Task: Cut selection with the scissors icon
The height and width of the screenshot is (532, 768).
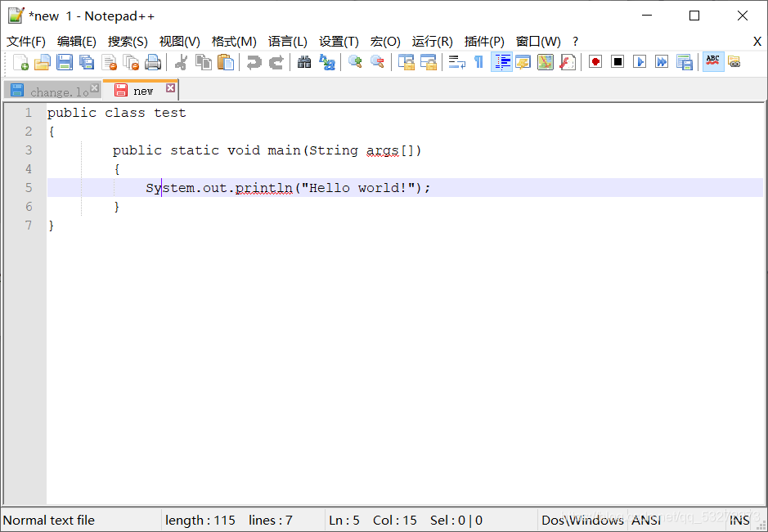Action: (x=181, y=62)
